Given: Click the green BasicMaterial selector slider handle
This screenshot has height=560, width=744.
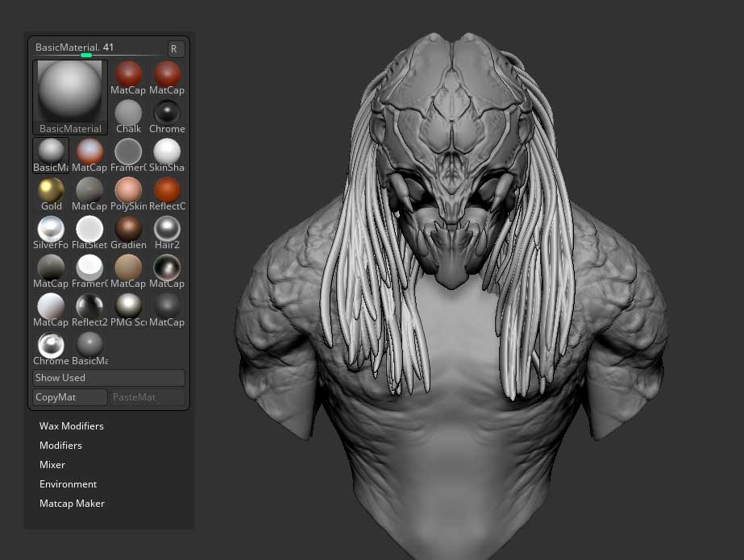Looking at the screenshot, I should click(x=86, y=56).
